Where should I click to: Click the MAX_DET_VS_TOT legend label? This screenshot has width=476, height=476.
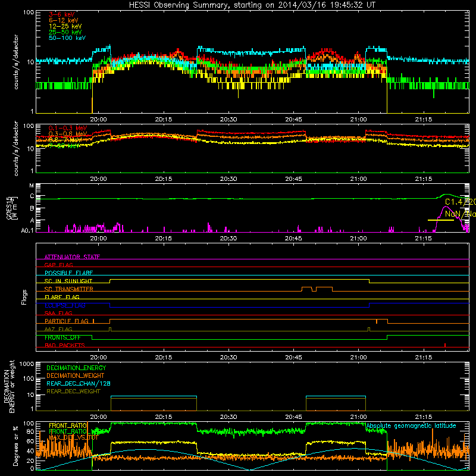pyautogui.click(x=73, y=437)
